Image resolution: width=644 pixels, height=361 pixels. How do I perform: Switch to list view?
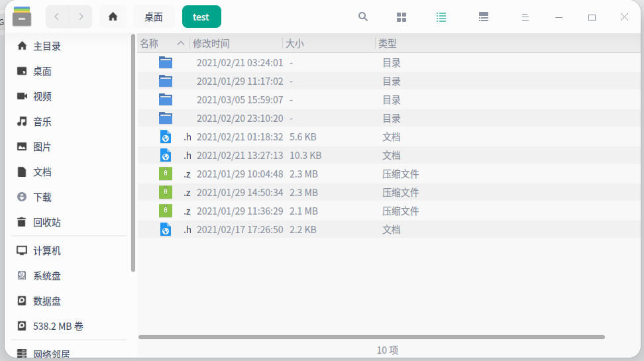(x=441, y=17)
